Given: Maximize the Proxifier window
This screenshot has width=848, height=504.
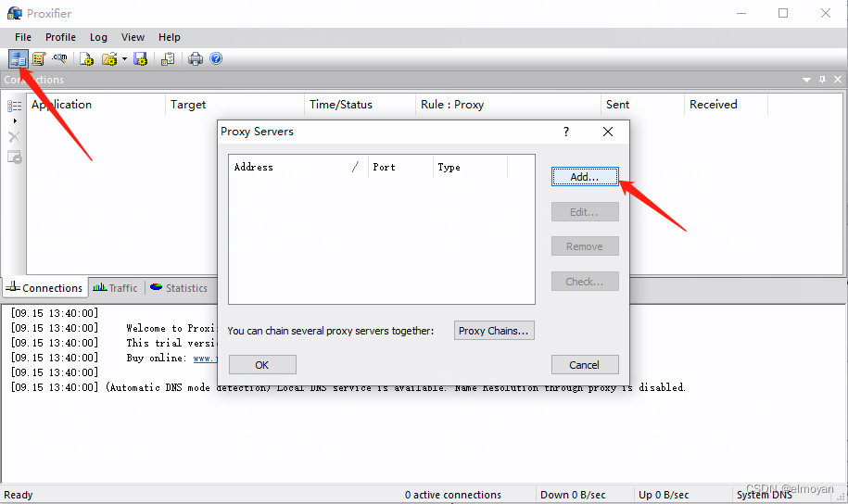Looking at the screenshot, I should 783,13.
